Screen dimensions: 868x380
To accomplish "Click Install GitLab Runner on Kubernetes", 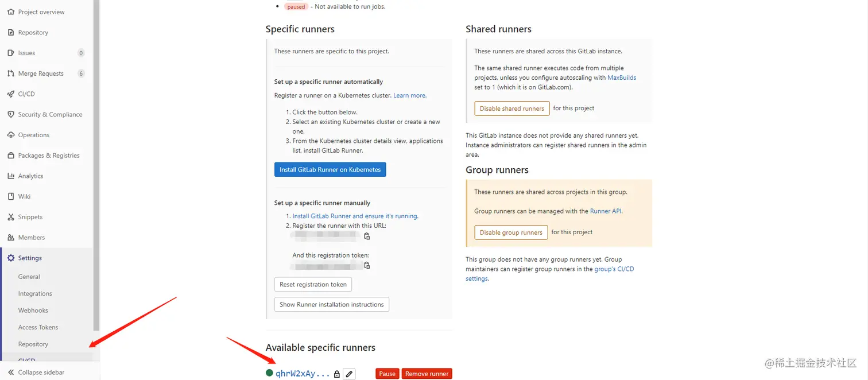I will tap(330, 169).
